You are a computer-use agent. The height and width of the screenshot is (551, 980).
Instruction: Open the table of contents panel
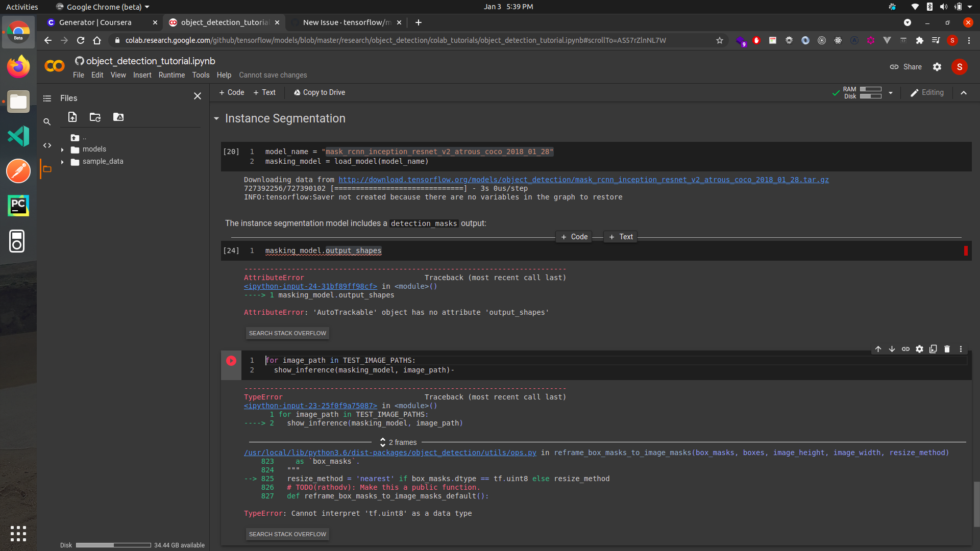coord(46,98)
